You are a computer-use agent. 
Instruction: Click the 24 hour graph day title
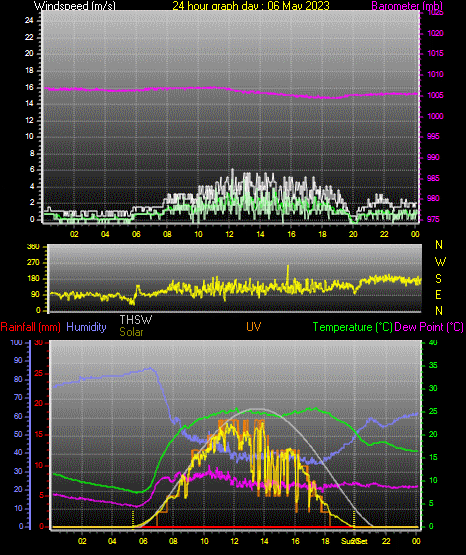coord(251,6)
